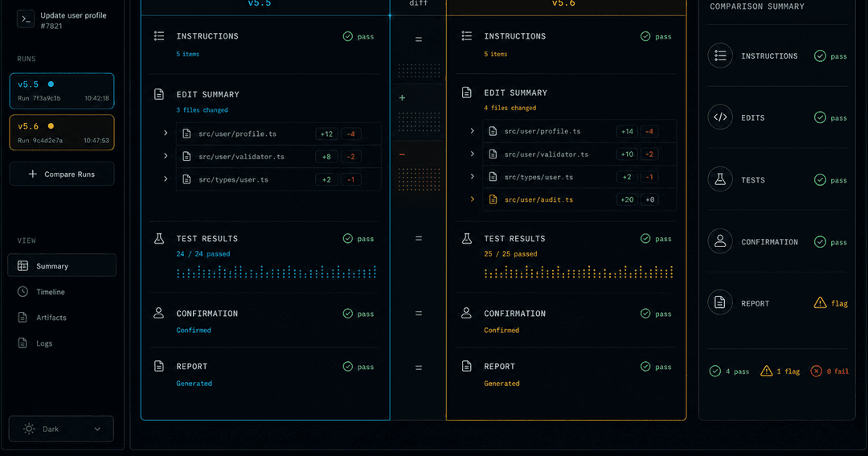Click the Tests pass status in Comparison Summary
The width and height of the screenshot is (868, 456).
pos(830,180)
